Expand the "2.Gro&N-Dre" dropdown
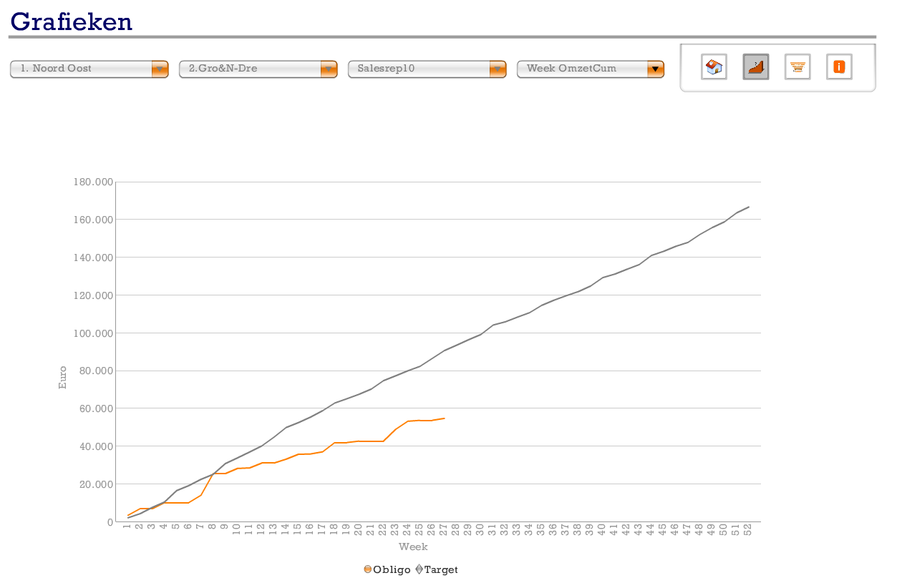 [x=258, y=69]
